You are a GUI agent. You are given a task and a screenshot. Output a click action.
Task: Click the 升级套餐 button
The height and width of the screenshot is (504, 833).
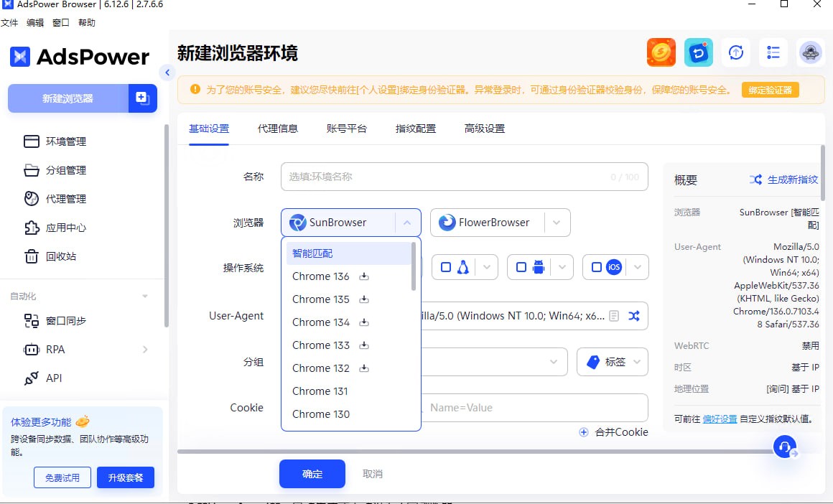pyautogui.click(x=126, y=477)
